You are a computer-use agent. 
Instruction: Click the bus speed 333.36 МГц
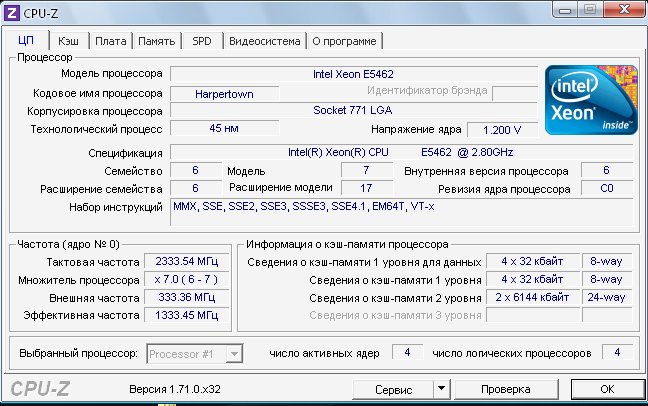click(187, 297)
